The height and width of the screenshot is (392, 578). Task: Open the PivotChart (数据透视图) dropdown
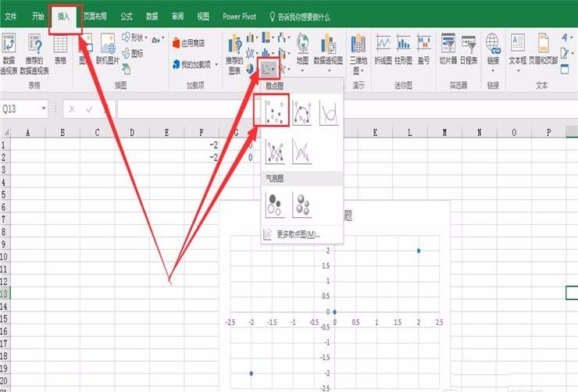click(x=328, y=53)
